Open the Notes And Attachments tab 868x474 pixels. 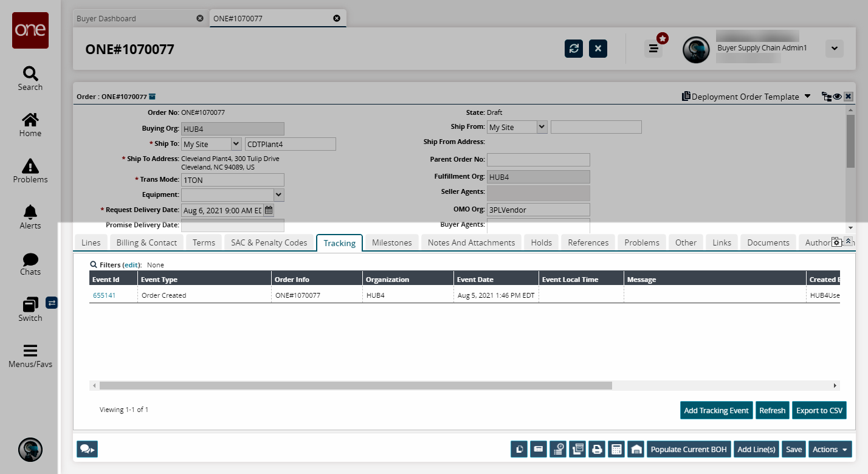(x=471, y=242)
